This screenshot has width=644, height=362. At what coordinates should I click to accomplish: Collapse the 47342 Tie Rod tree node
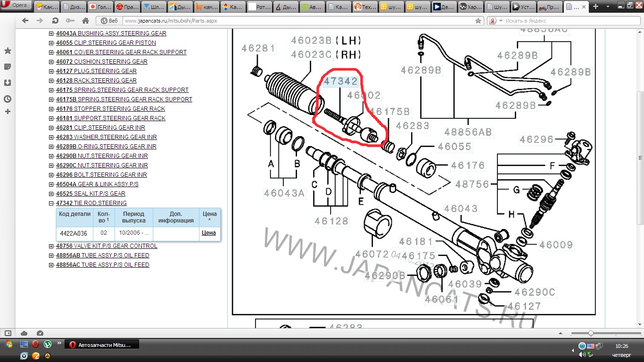(x=51, y=203)
